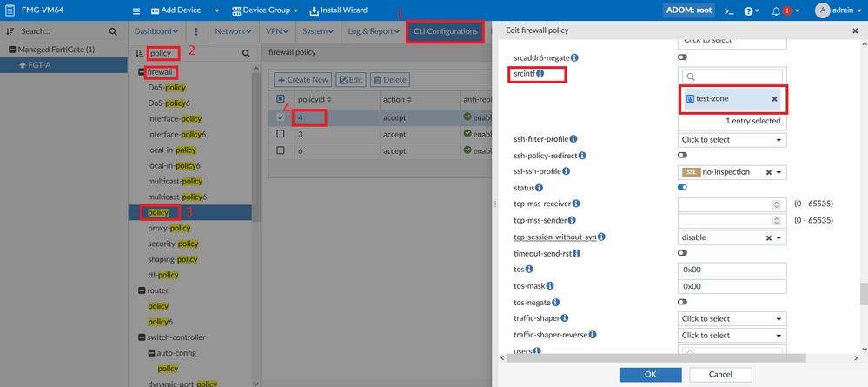The width and height of the screenshot is (868, 387).
Task: Collapse the router tree node
Action: pyautogui.click(x=141, y=290)
